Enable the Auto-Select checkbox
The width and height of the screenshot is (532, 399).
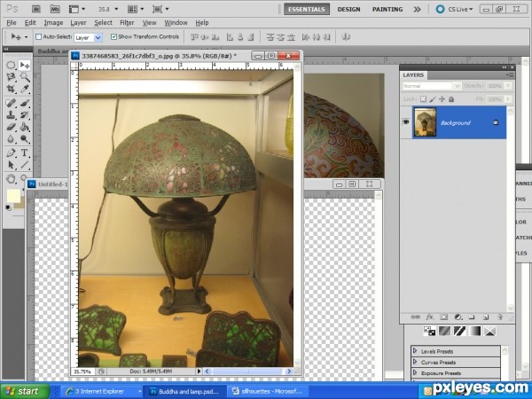tap(39, 36)
